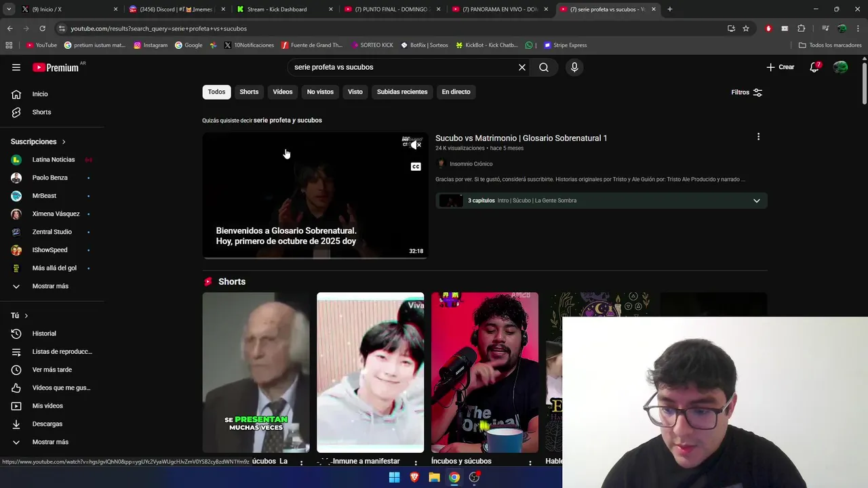The height and width of the screenshot is (488, 868).
Task: Open options for Íncubos y súcubos short
Action: [530, 464]
